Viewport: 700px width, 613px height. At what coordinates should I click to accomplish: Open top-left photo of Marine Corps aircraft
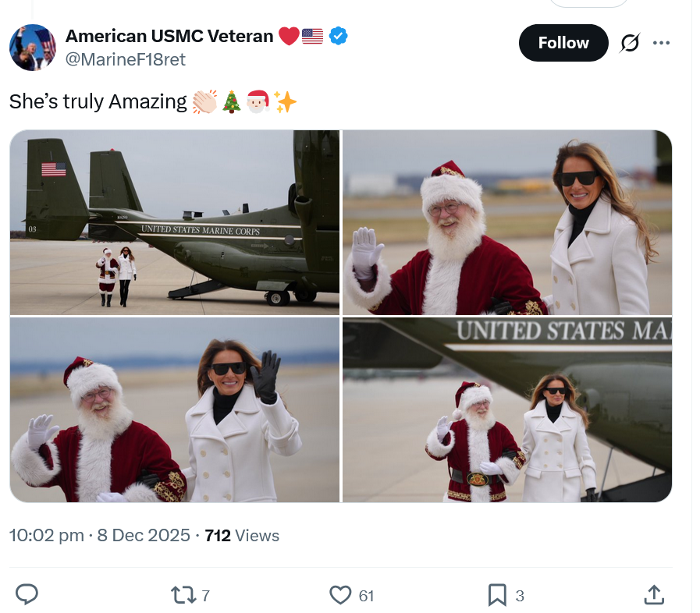[x=175, y=222]
